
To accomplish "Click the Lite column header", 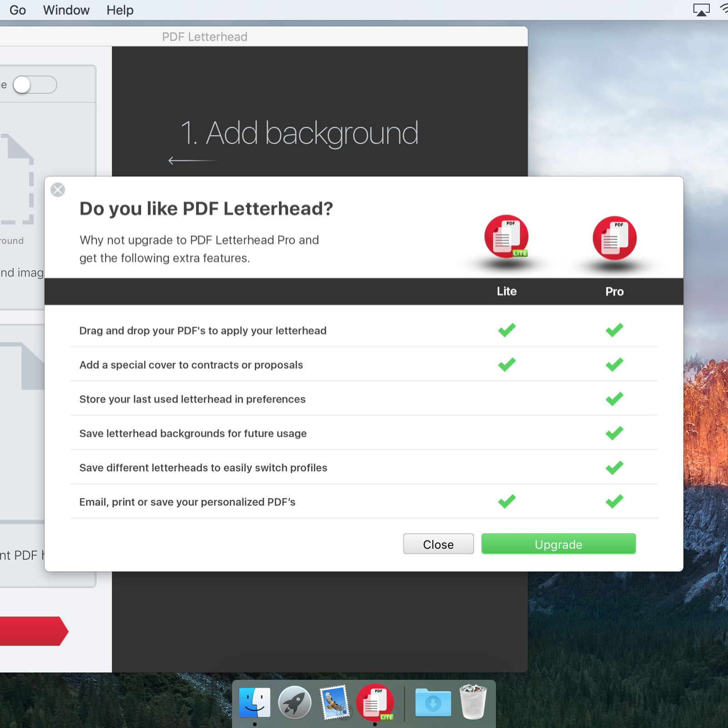I will (506, 291).
